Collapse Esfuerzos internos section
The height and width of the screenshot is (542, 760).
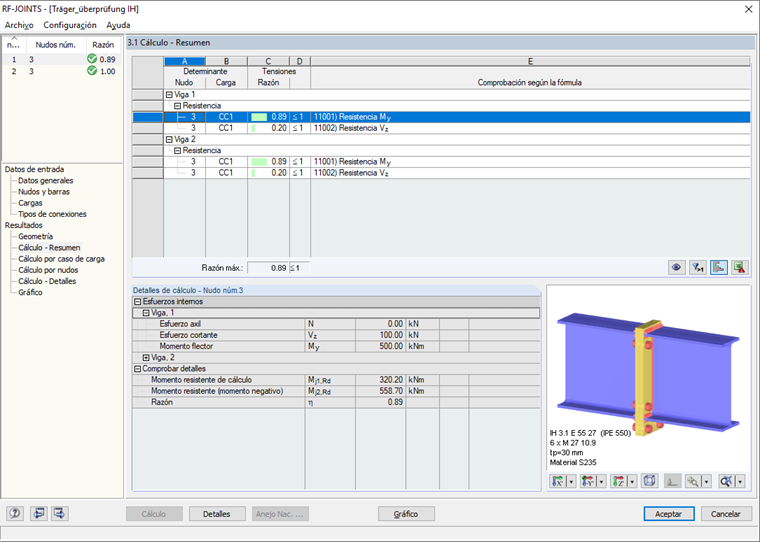137,302
